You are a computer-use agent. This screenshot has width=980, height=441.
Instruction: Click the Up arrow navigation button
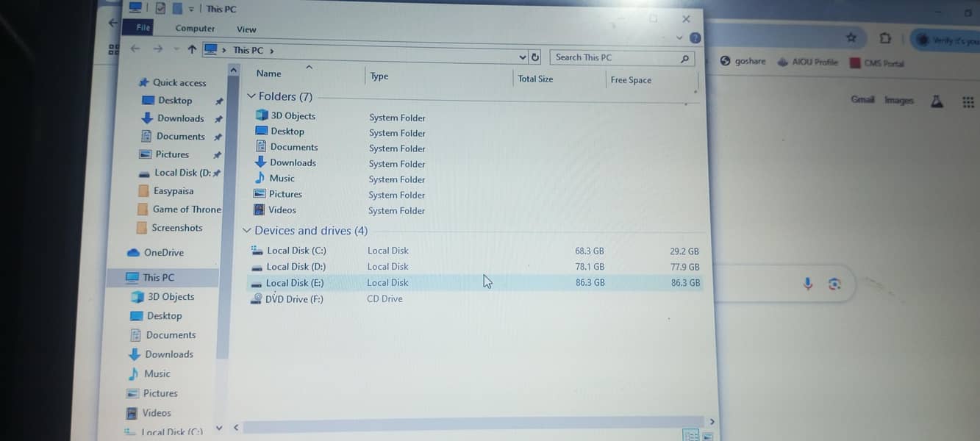tap(192, 49)
